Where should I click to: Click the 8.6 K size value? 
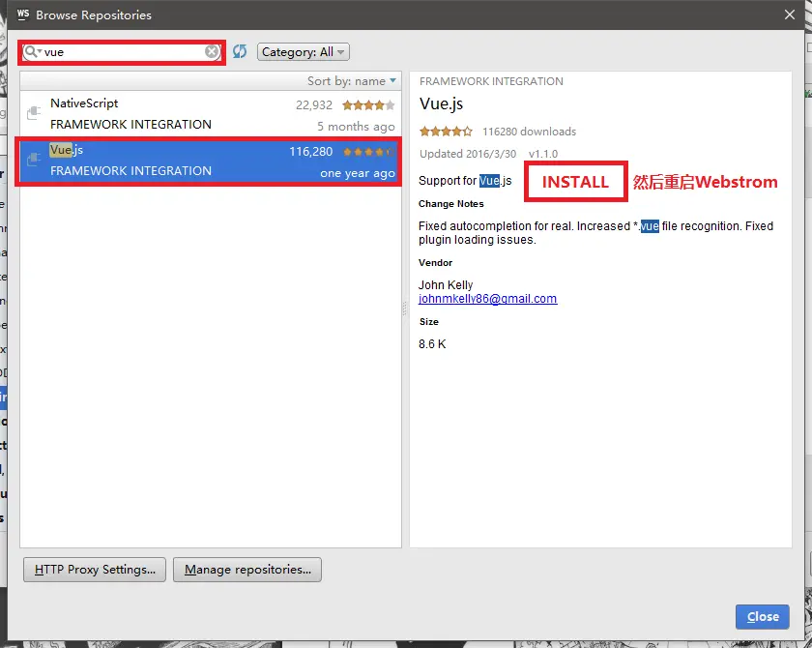432,344
